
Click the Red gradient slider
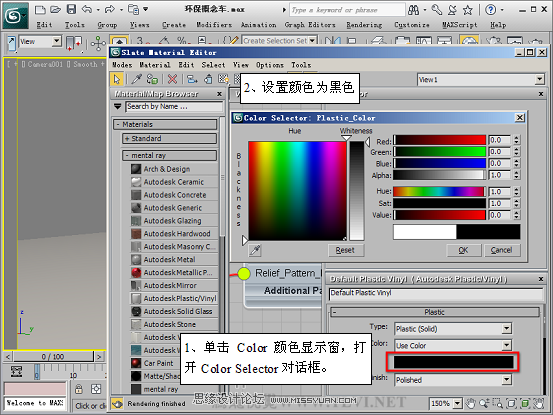(439, 140)
